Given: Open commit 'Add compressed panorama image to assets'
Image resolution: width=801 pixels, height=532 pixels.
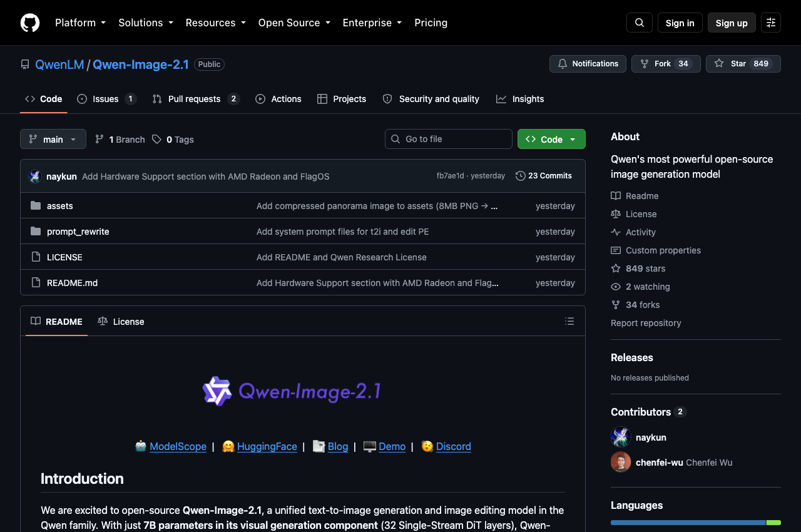Looking at the screenshot, I should [x=377, y=206].
